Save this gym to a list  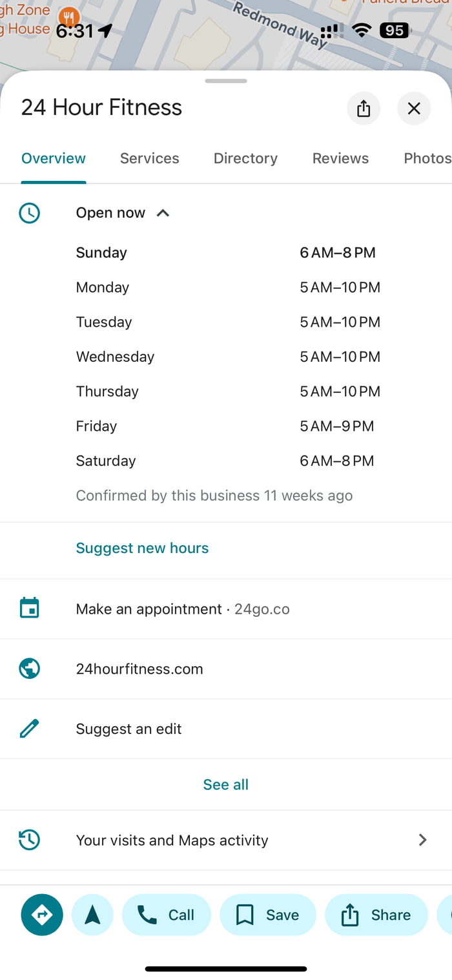(x=268, y=915)
